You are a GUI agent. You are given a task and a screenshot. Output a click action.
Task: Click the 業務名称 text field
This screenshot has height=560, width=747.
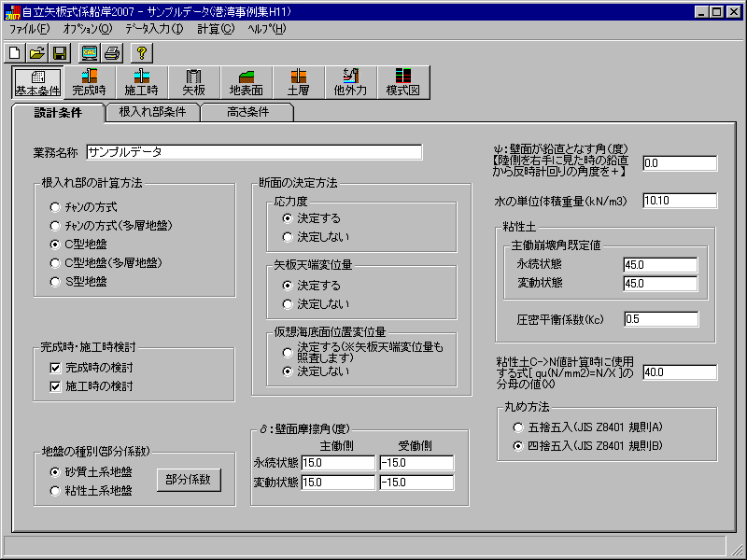(x=254, y=152)
